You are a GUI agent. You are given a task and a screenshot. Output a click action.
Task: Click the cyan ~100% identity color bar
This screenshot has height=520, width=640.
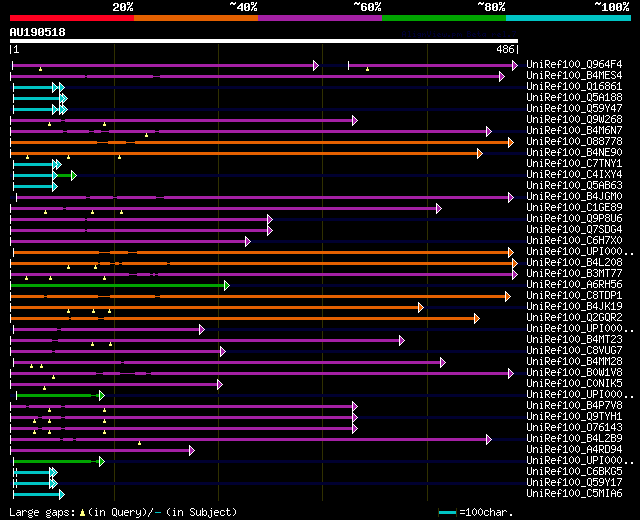pyautogui.click(x=569, y=18)
